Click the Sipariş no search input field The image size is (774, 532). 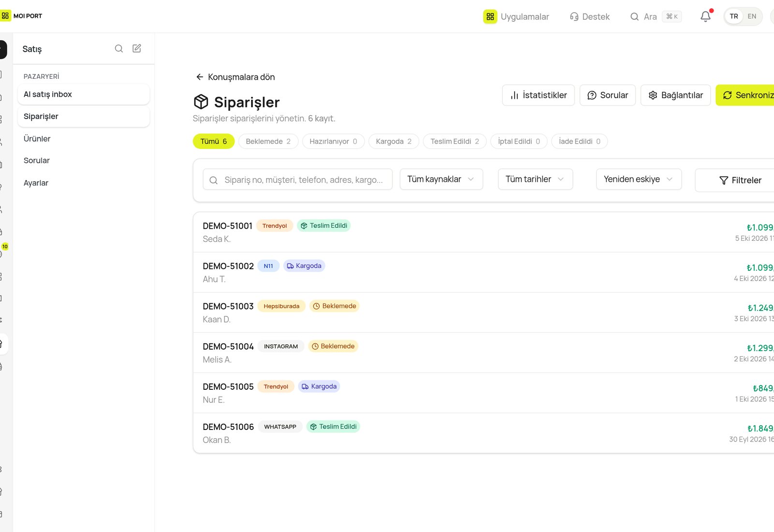[298, 179]
